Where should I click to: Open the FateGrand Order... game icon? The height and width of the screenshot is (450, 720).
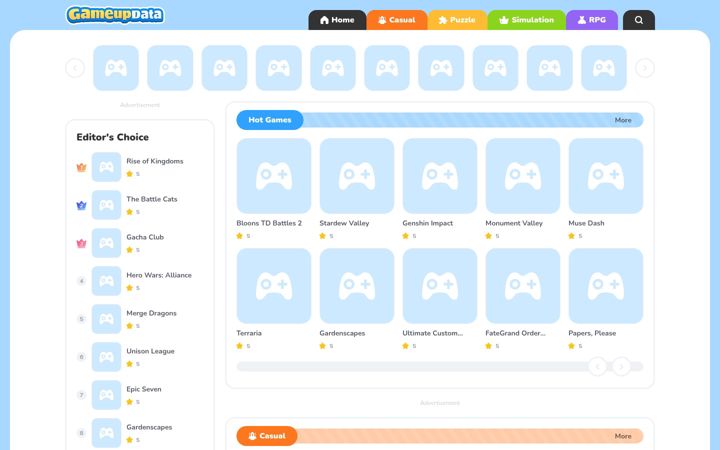523,286
